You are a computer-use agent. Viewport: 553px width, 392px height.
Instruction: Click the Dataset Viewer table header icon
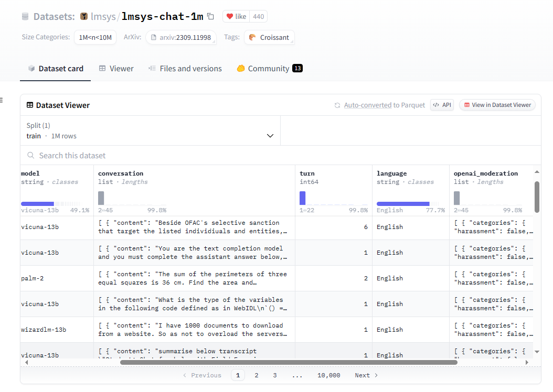point(30,105)
